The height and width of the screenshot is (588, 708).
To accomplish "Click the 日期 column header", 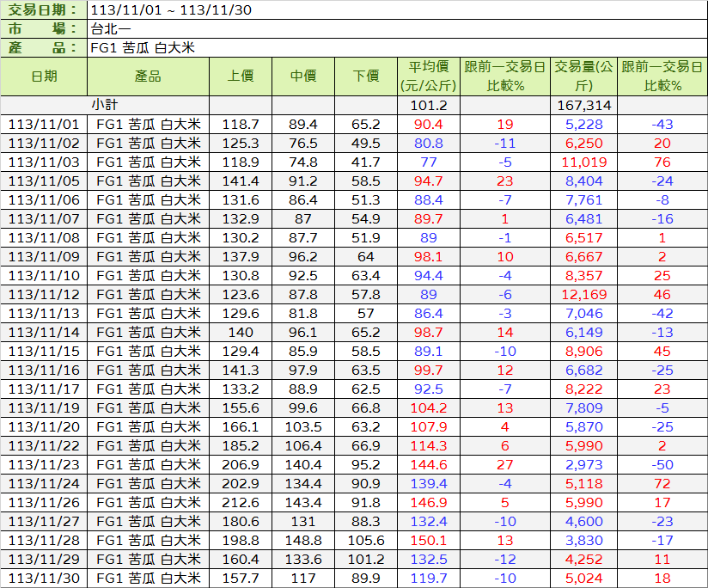I will pyautogui.click(x=44, y=77).
